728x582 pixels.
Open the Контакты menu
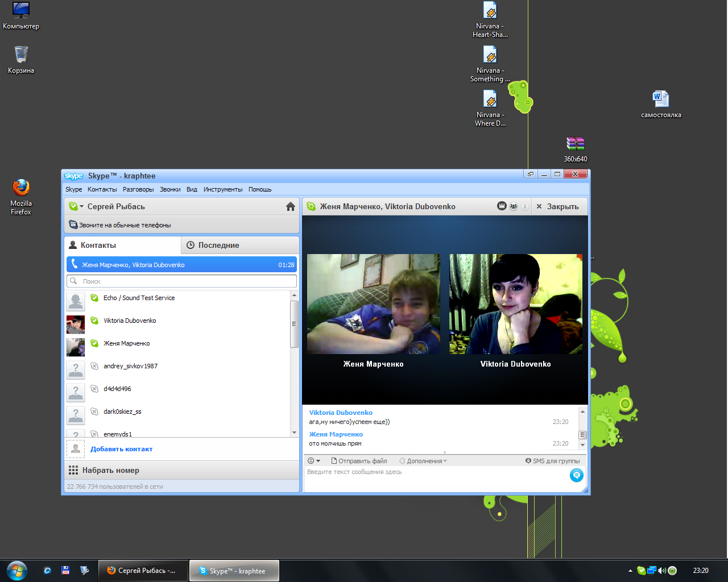tap(102, 189)
